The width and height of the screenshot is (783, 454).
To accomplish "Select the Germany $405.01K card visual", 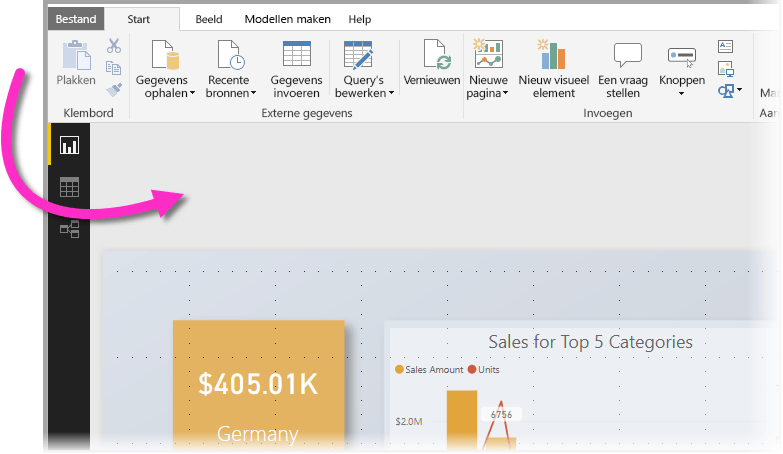I will coord(259,386).
